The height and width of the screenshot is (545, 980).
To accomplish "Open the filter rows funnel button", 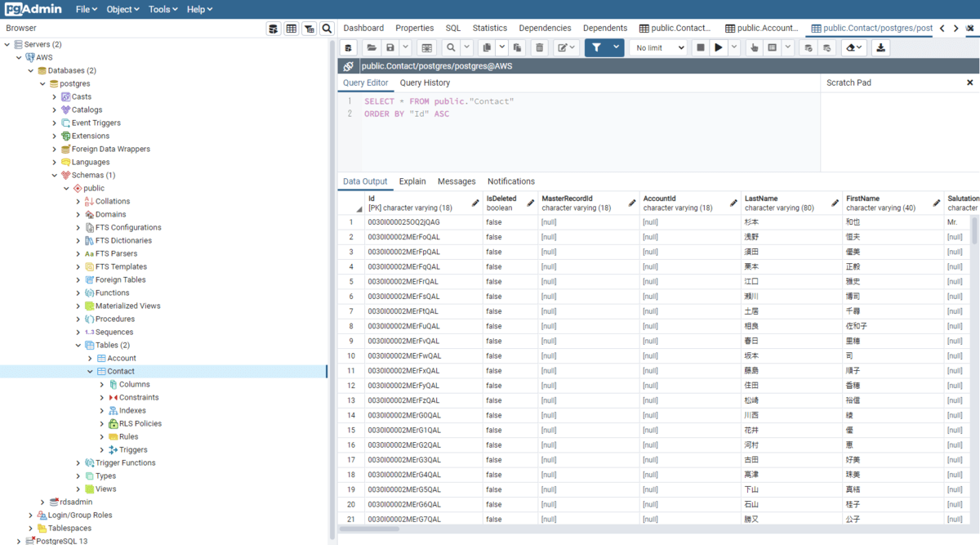I will [596, 48].
